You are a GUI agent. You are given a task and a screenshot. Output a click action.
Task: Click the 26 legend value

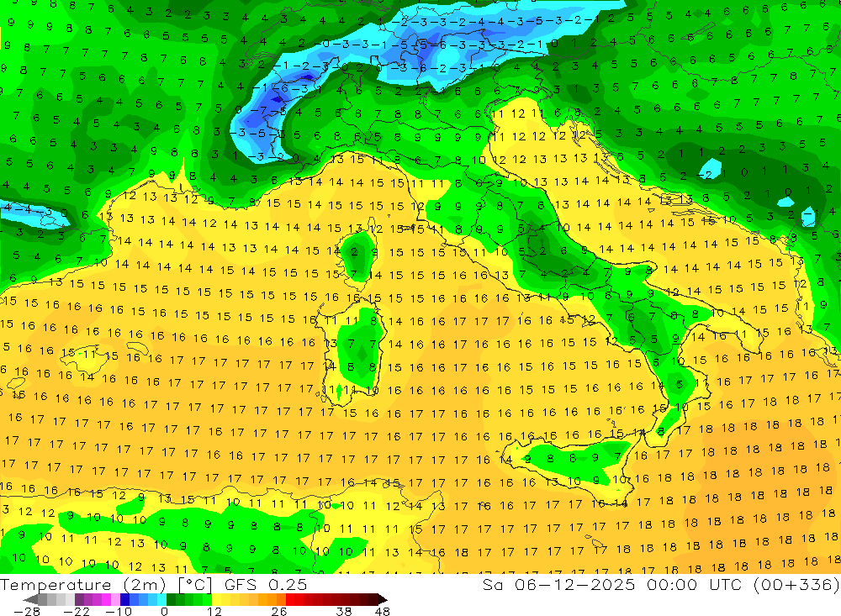[x=279, y=611]
